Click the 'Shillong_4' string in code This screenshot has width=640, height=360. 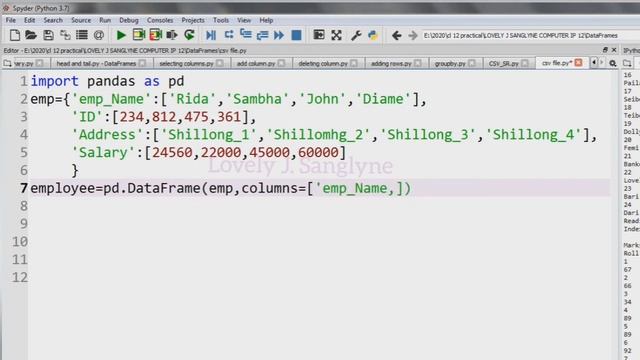click(533, 134)
